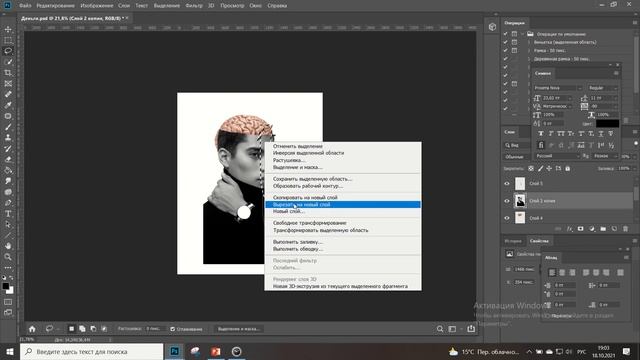Hide layer Слой 4
This screenshot has width=640, height=360.
507,218
